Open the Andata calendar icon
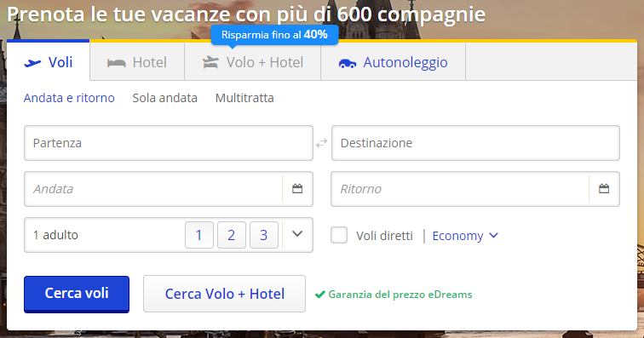Image resolution: width=644 pixels, height=338 pixels. pos(297,188)
